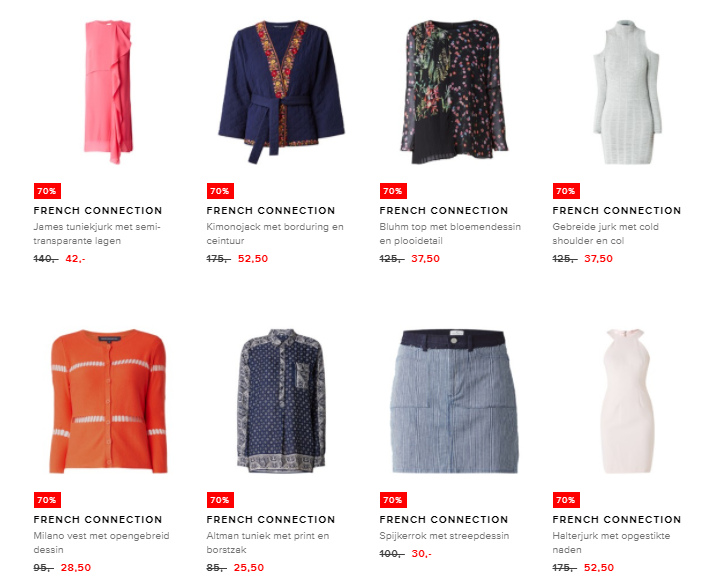Open Gebreide jurk met cold shoulder link
The width and height of the screenshot is (712, 578).
click(x=605, y=233)
